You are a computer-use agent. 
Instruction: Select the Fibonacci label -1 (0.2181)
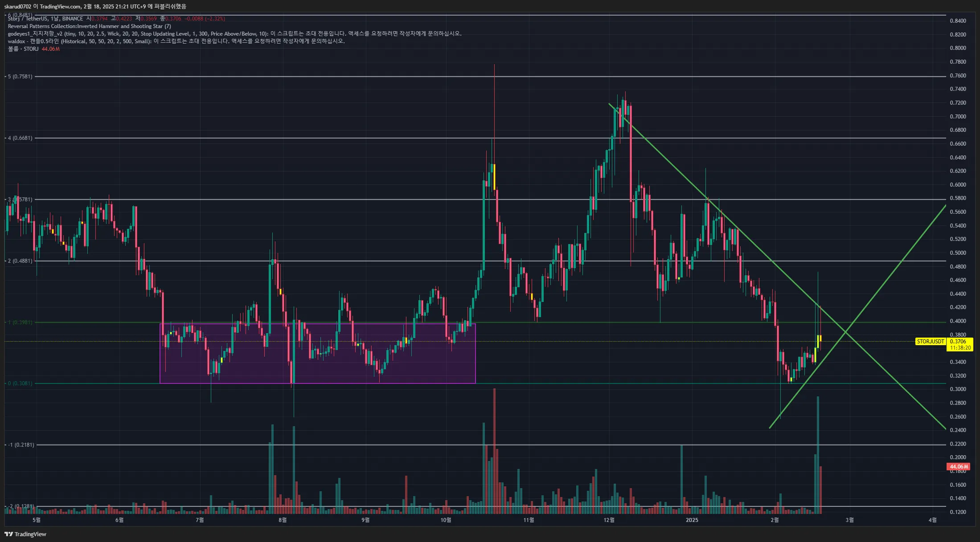[x=21, y=445]
